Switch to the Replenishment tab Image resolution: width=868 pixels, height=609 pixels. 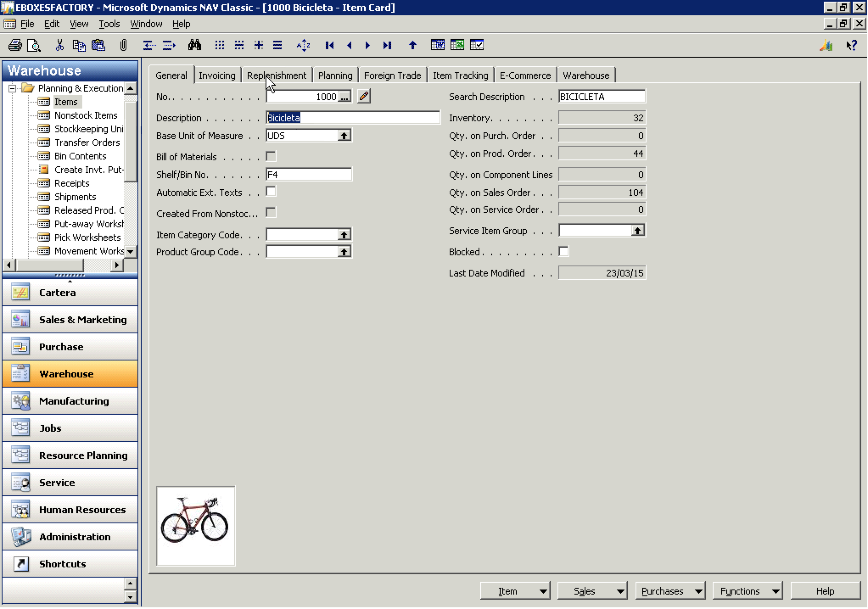277,75
